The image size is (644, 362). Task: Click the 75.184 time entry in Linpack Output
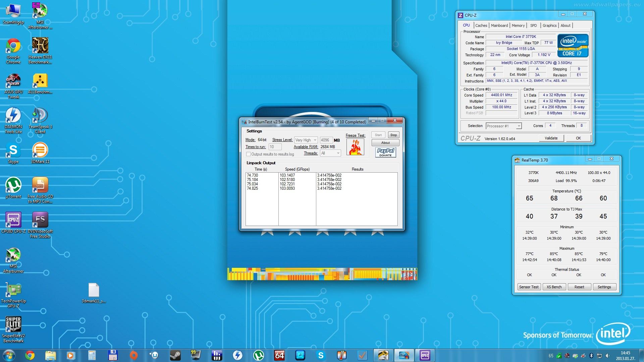(252, 180)
